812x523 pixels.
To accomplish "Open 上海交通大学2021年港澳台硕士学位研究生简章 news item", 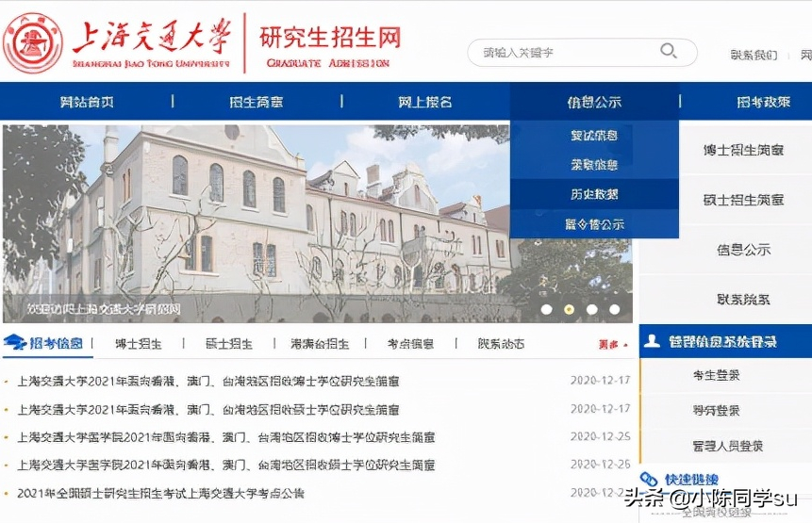I will coord(208,410).
